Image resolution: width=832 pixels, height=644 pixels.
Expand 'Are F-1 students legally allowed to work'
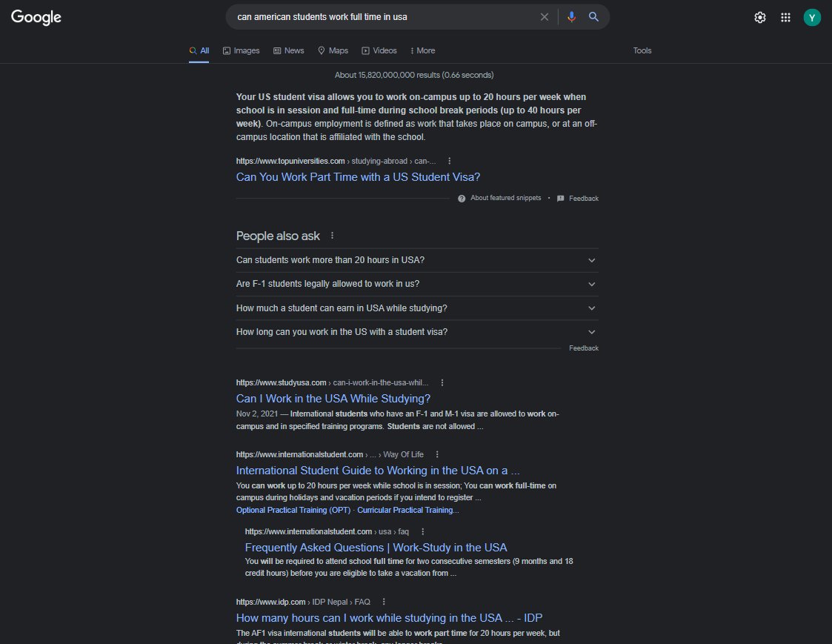pos(417,284)
